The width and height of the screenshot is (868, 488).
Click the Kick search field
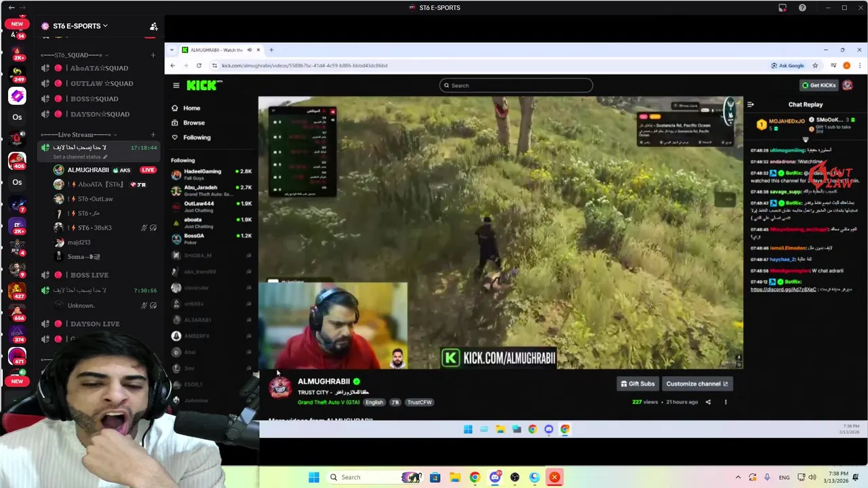516,85
